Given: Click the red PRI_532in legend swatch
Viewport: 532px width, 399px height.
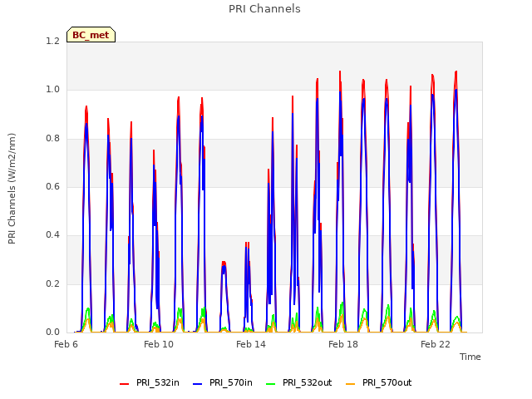Looking at the screenshot, I should (124, 383).
